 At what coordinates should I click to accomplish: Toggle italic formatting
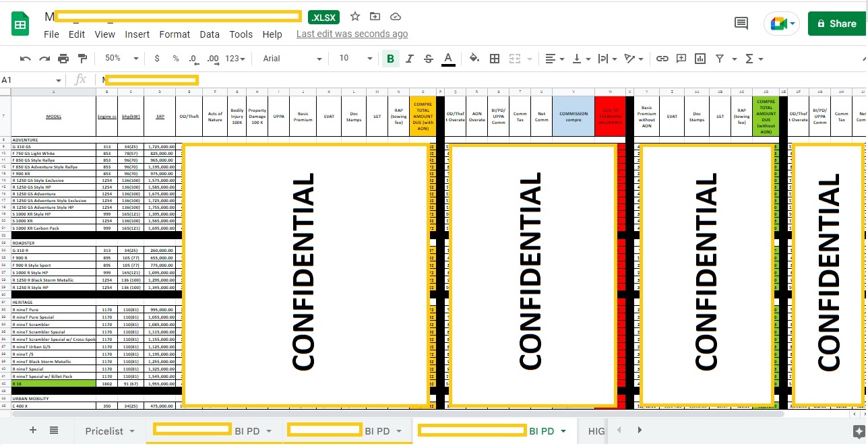coord(409,59)
